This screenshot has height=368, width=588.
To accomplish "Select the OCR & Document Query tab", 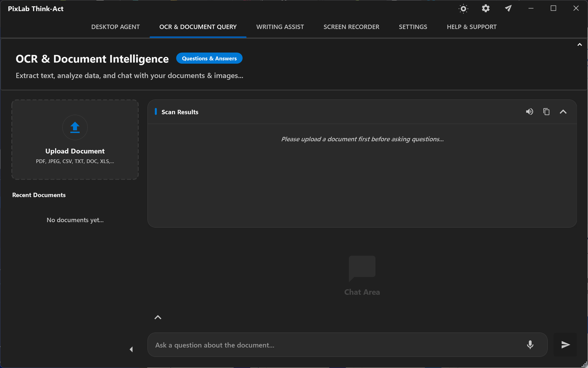I will tap(198, 27).
